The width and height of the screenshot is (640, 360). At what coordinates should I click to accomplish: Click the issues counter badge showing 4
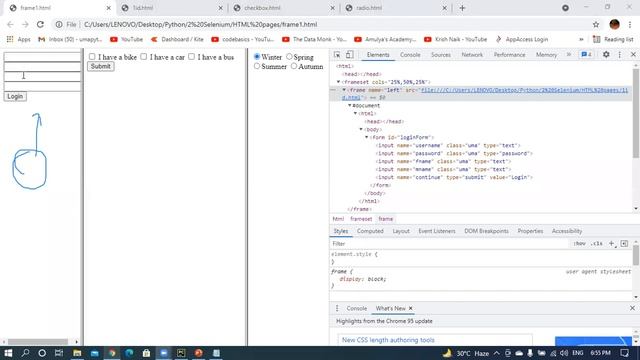point(586,55)
